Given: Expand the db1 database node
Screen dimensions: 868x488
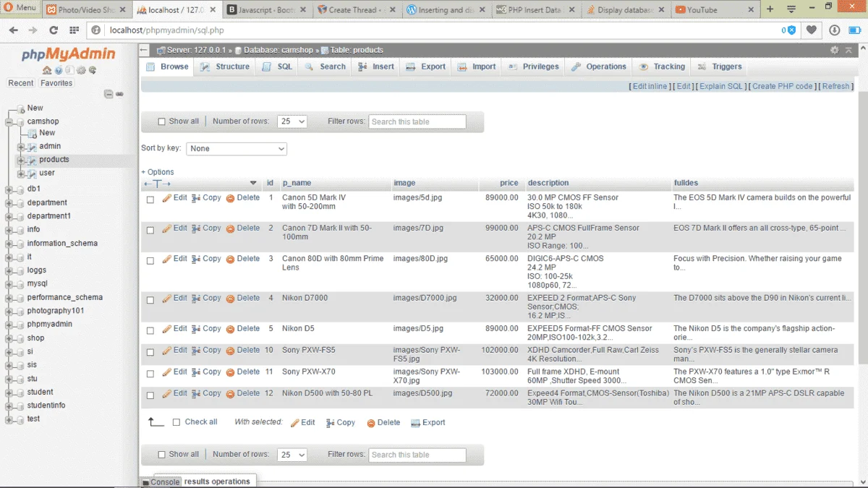Looking at the screenshot, I should pyautogui.click(x=9, y=189).
